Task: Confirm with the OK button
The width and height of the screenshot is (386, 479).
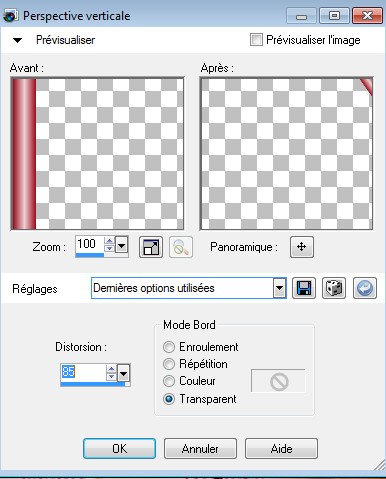Action: tap(119, 449)
